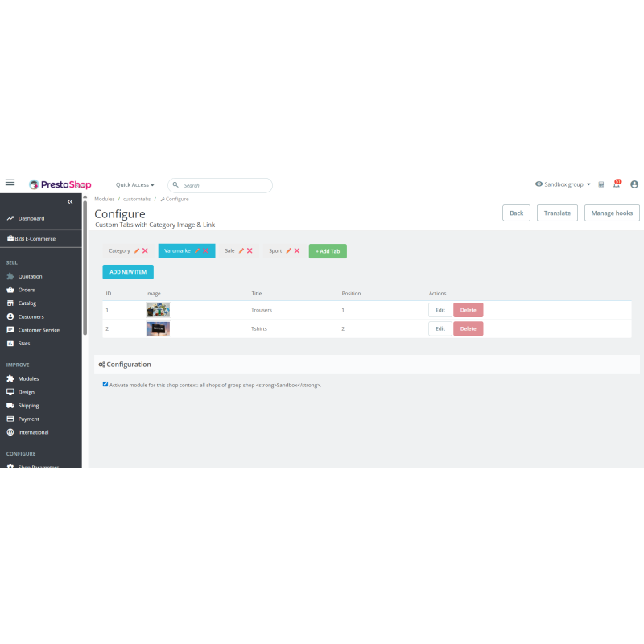The image size is (644, 644).
Task: Select the Sale tab
Action: pyautogui.click(x=229, y=250)
